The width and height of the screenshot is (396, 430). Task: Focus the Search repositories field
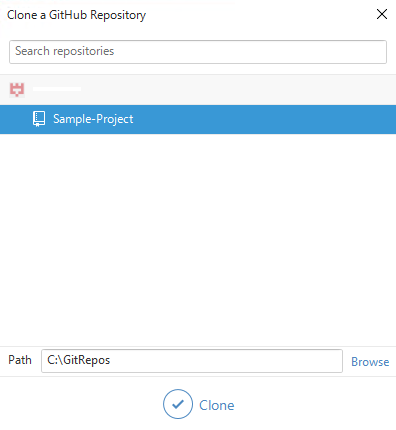(x=198, y=52)
